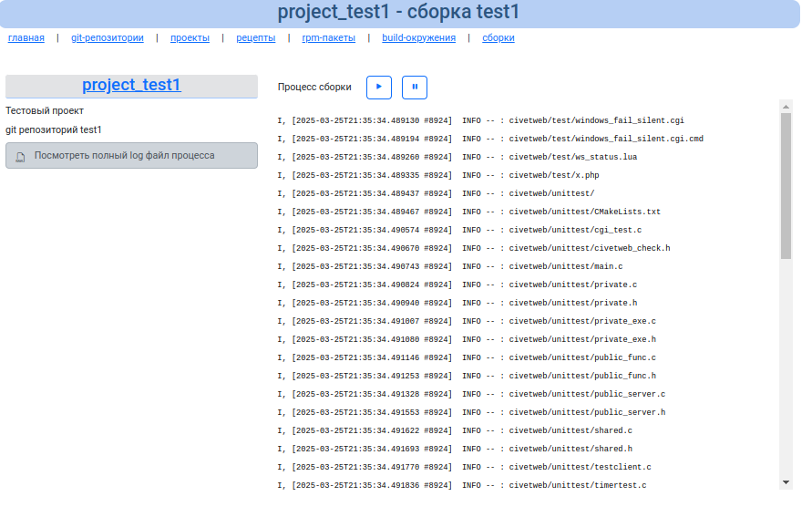This screenshot has width=812, height=507.
Task: Click the file icon in log button
Action: [21, 156]
